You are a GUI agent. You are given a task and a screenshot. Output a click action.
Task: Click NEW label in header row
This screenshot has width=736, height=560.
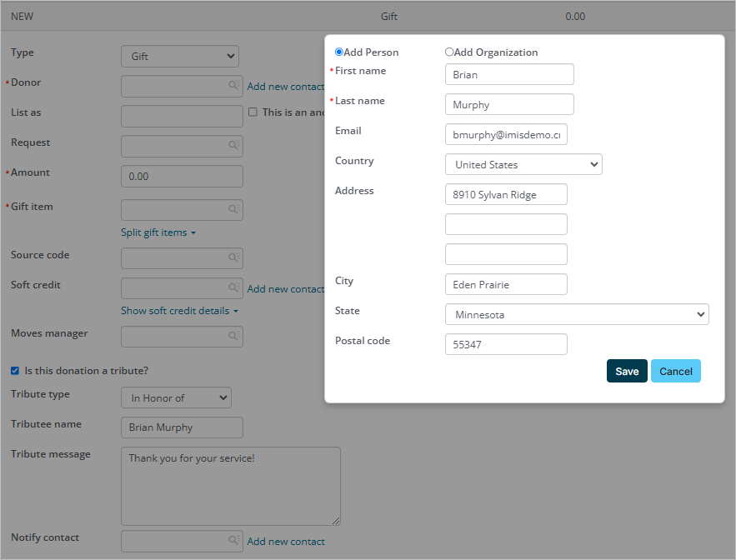(x=22, y=17)
